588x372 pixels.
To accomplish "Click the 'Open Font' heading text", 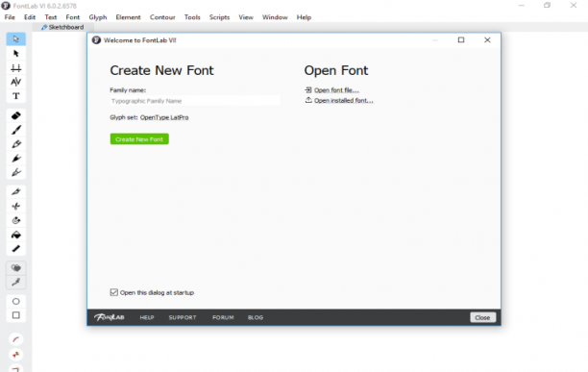I will (x=336, y=70).
